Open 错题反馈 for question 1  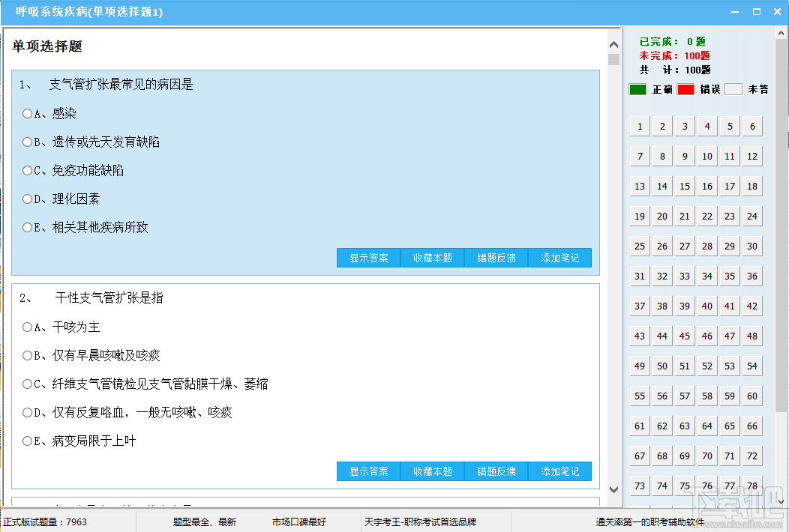(x=496, y=258)
